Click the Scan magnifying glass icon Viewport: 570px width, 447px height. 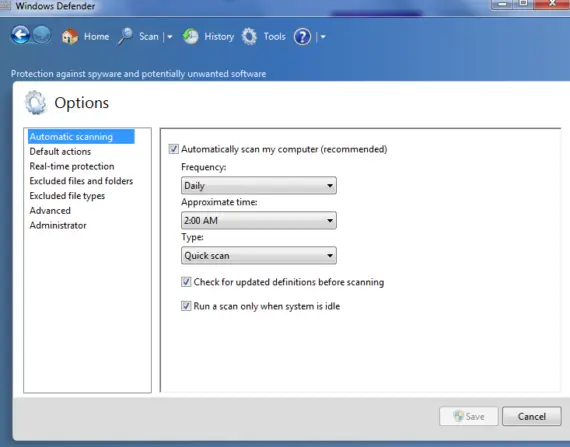click(x=125, y=36)
